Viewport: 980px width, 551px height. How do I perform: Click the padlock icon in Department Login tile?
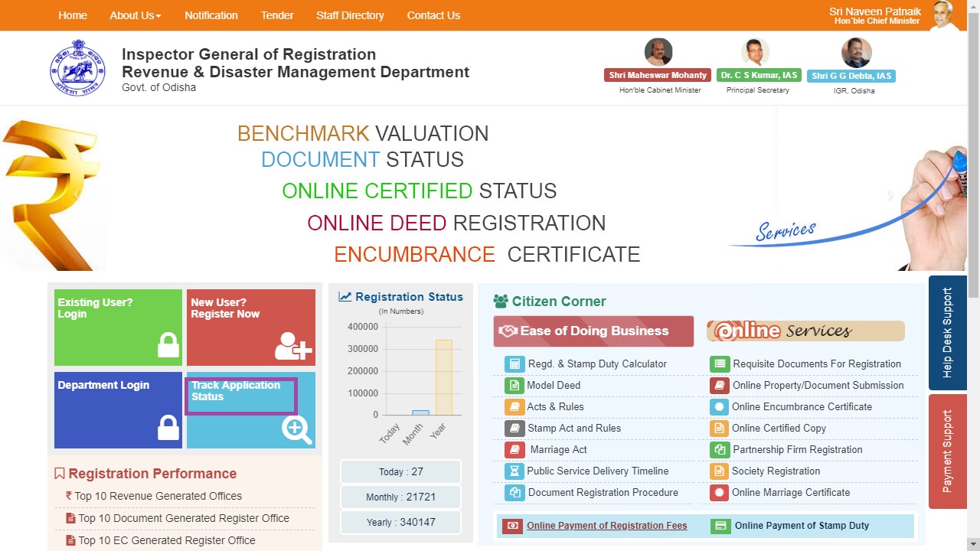168,428
